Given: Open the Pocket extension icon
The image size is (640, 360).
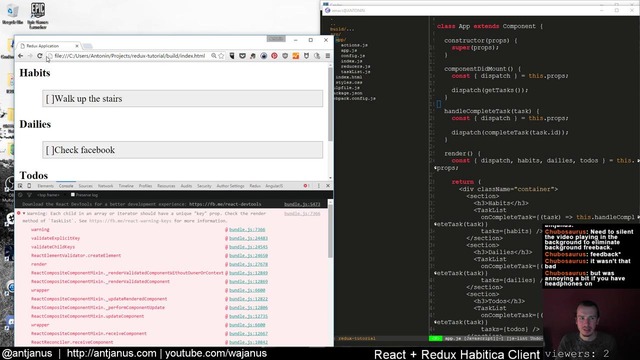Looking at the screenshot, I should [x=242, y=56].
